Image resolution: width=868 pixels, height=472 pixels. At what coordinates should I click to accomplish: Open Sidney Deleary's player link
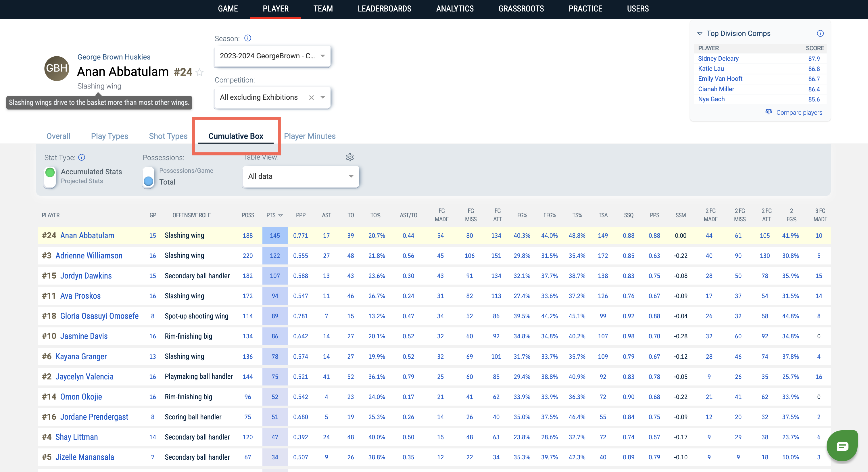718,58
